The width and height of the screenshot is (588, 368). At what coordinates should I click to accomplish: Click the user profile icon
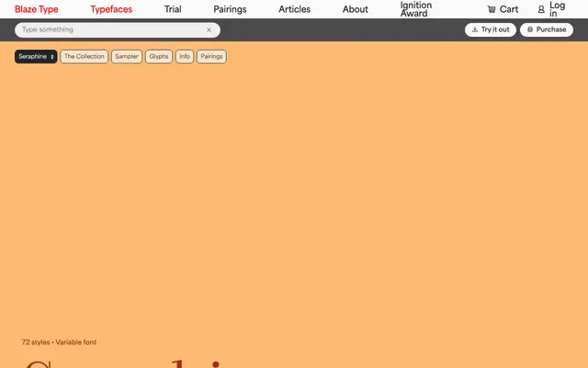click(x=541, y=9)
